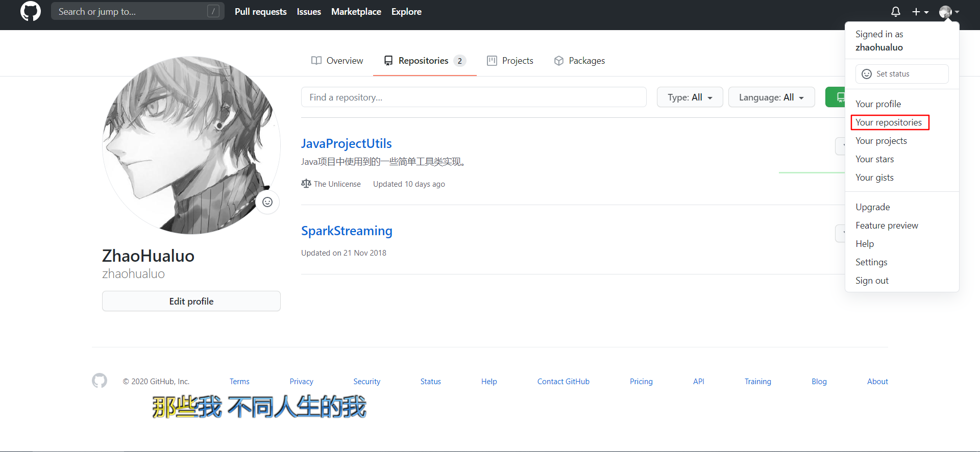Image resolution: width=980 pixels, height=452 pixels.
Task: Open the API footer link
Action: tap(698, 382)
